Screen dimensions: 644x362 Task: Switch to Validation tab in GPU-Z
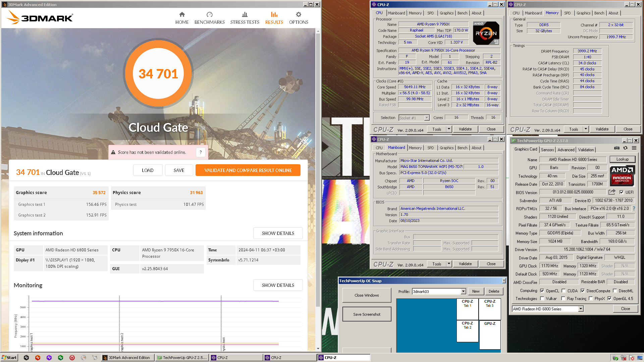[x=586, y=149]
